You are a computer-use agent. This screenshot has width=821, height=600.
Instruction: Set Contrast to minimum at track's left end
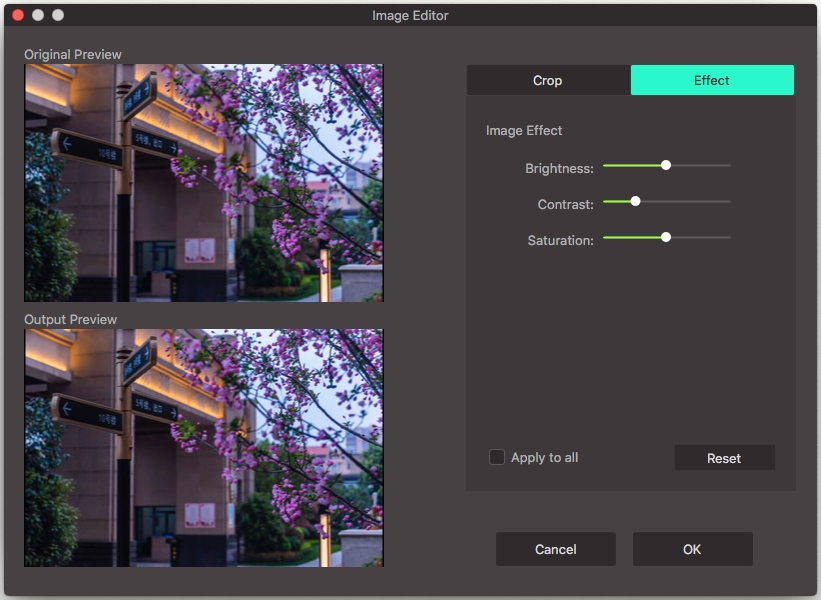pyautogui.click(x=604, y=201)
